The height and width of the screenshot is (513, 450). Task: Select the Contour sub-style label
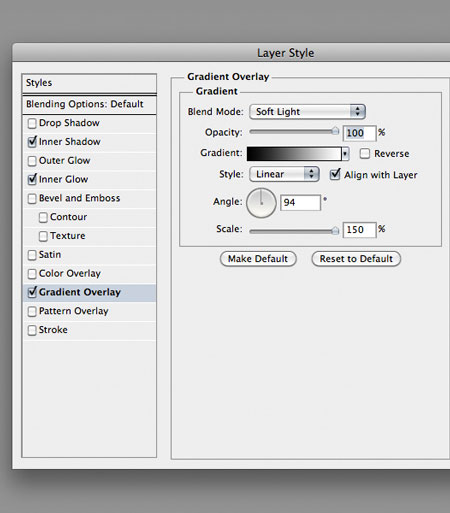(x=68, y=217)
